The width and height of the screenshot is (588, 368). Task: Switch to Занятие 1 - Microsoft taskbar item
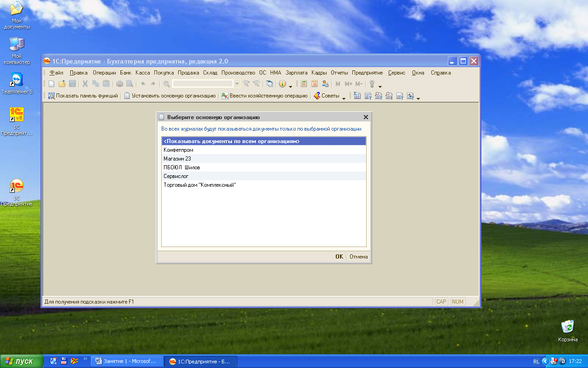coord(127,361)
